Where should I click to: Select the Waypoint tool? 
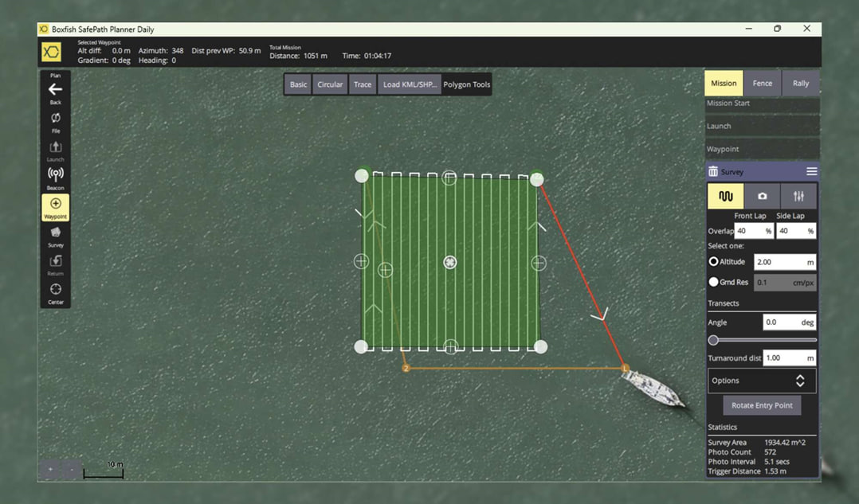coord(55,205)
